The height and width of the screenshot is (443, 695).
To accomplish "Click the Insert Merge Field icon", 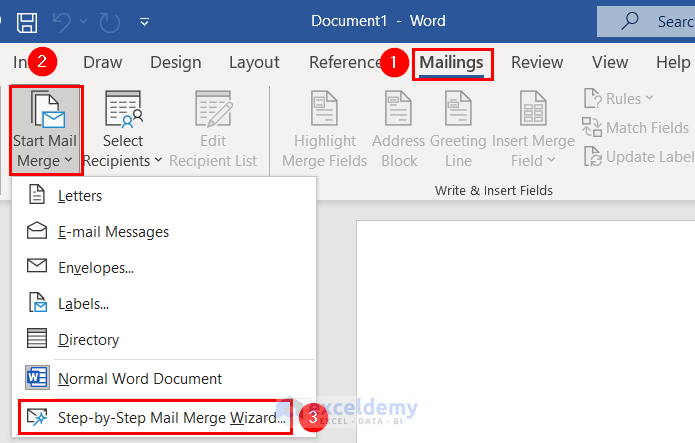I will [533, 108].
